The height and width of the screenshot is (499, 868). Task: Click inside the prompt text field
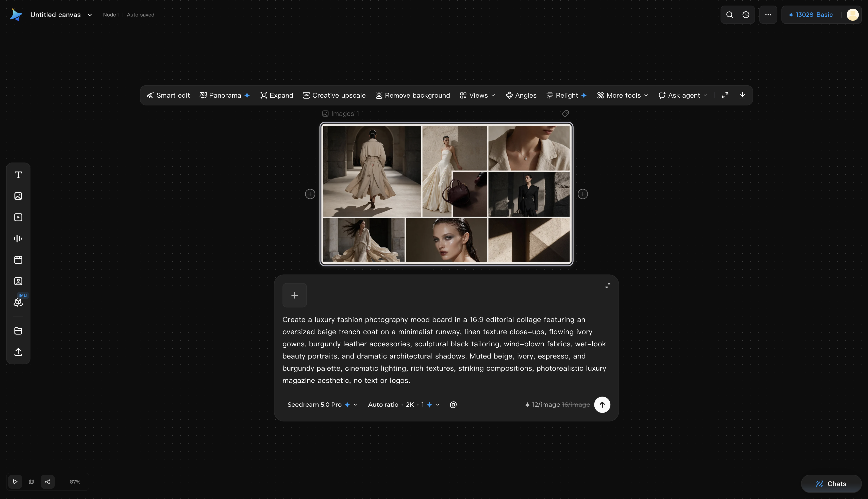445,350
